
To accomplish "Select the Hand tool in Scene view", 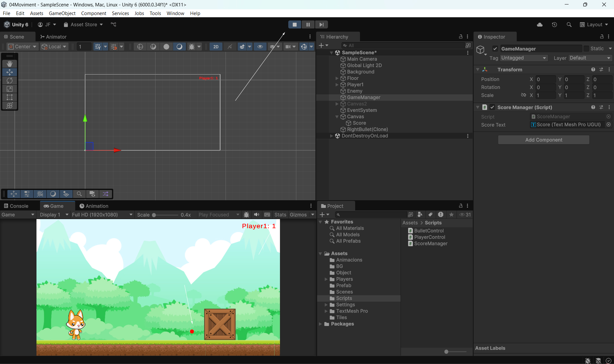I will (10, 64).
